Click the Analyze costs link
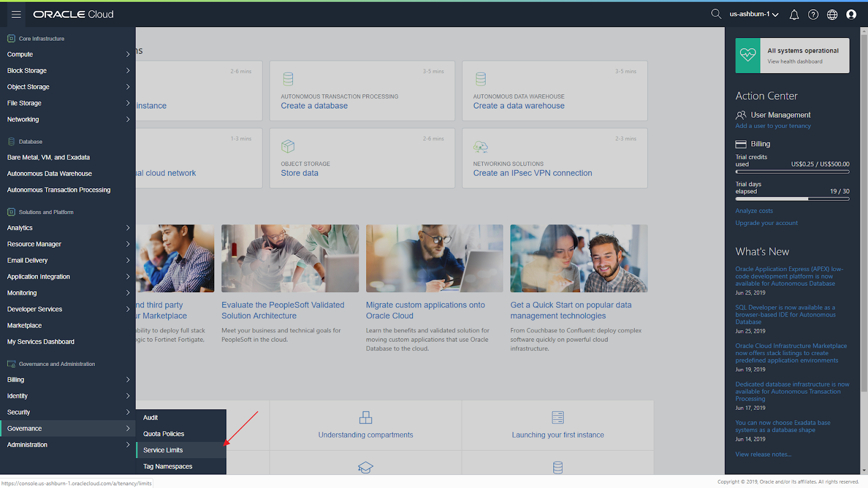This screenshot has width=868, height=488. (754, 211)
